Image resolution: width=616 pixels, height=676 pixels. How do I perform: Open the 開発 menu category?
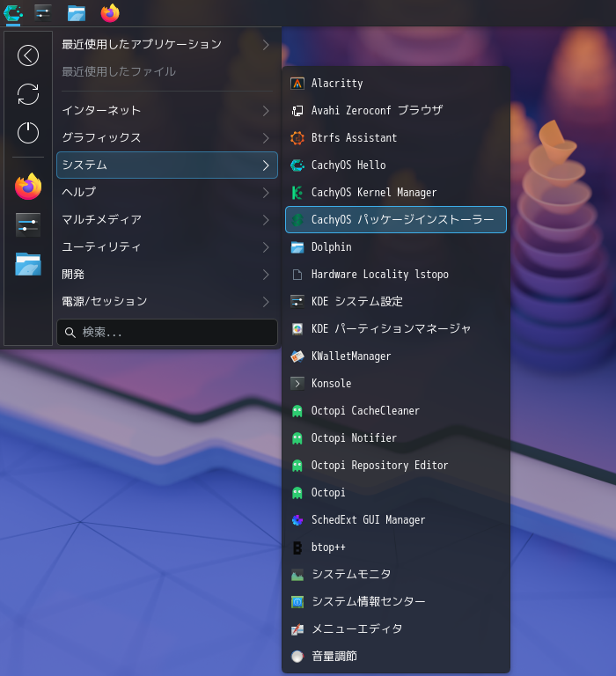point(167,275)
